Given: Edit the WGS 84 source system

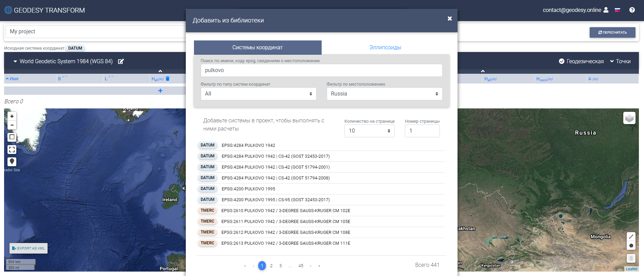Looking at the screenshot, I should pos(121,62).
